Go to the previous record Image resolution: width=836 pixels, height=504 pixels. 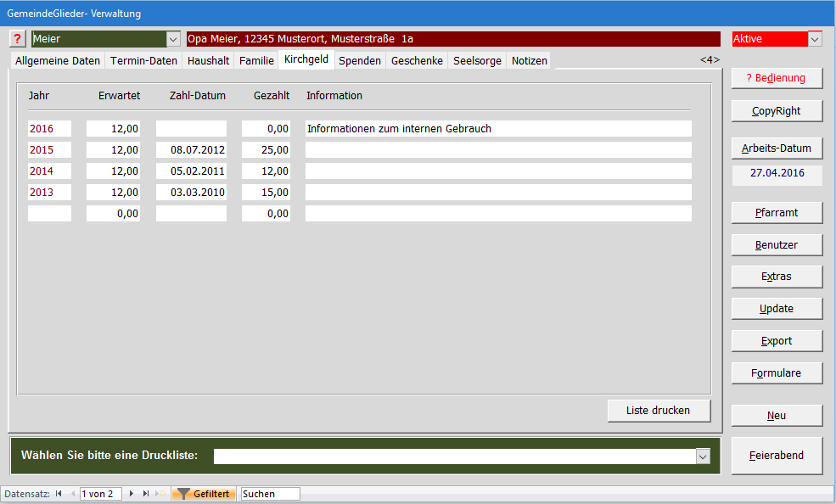pos(72,494)
